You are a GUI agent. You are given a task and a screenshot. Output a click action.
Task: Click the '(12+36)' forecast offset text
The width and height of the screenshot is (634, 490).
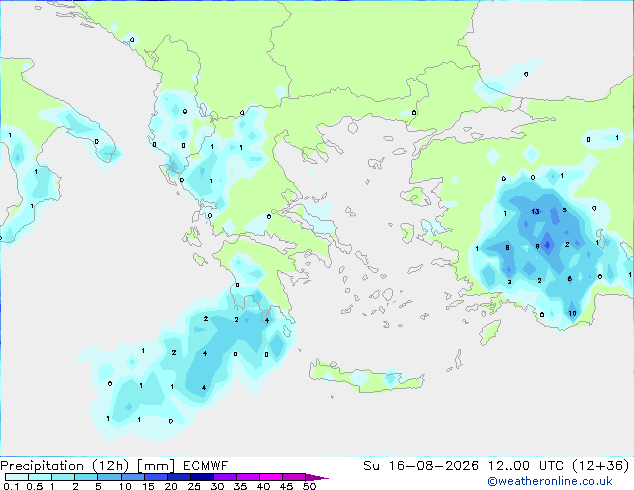tap(600, 466)
